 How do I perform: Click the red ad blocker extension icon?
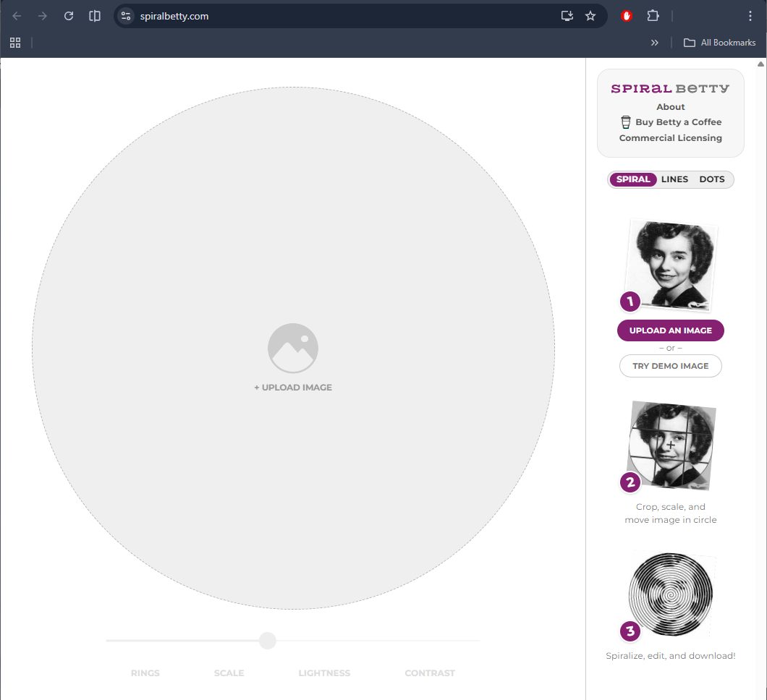[x=627, y=16]
